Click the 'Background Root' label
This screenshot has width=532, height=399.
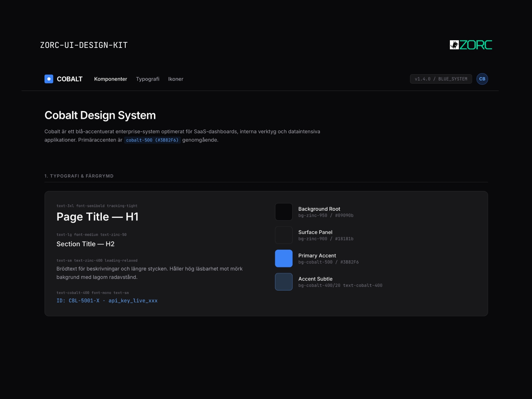(x=319, y=209)
